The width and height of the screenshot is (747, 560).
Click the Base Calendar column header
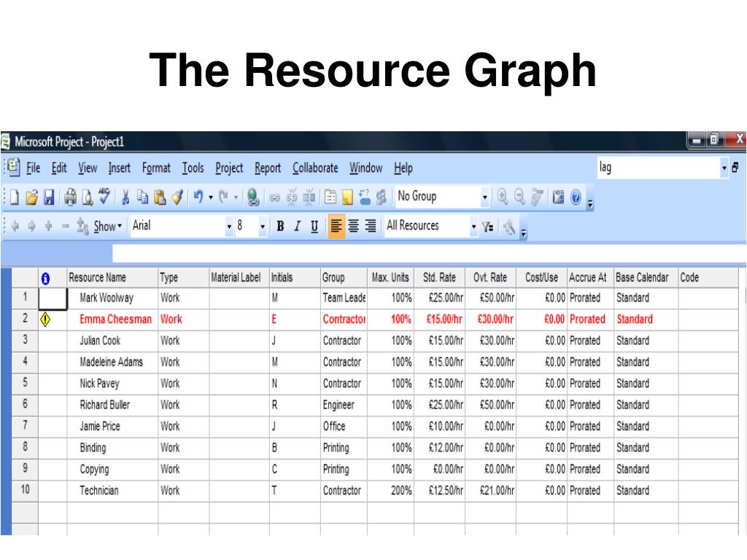click(x=646, y=278)
